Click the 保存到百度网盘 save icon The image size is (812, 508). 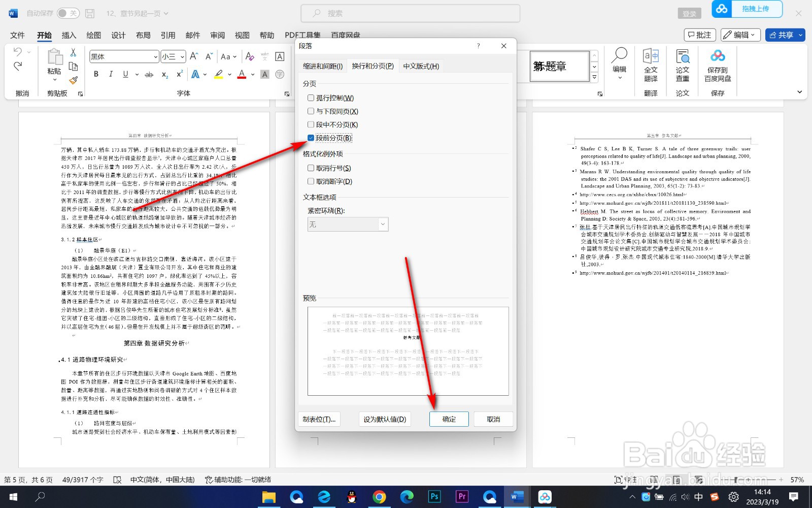click(717, 66)
